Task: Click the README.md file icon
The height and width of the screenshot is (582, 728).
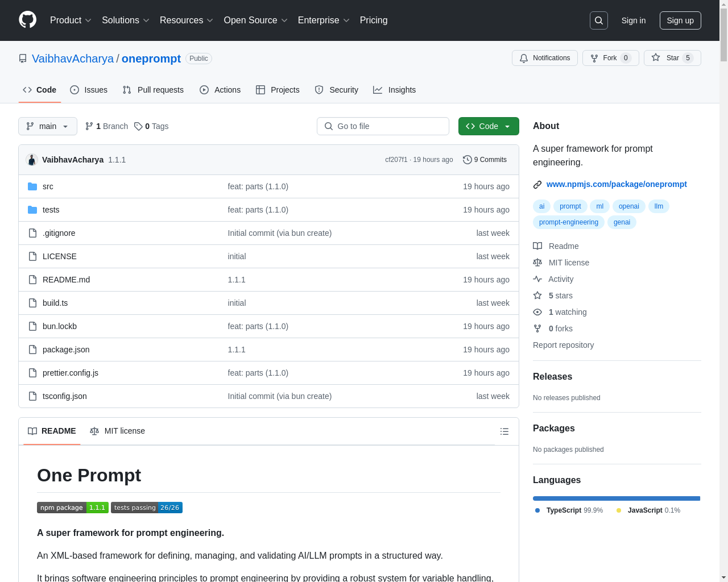Action: coord(32,280)
